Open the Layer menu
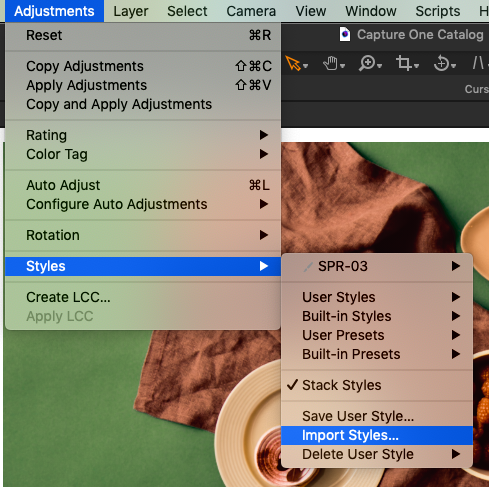The width and height of the screenshot is (489, 487). click(131, 11)
